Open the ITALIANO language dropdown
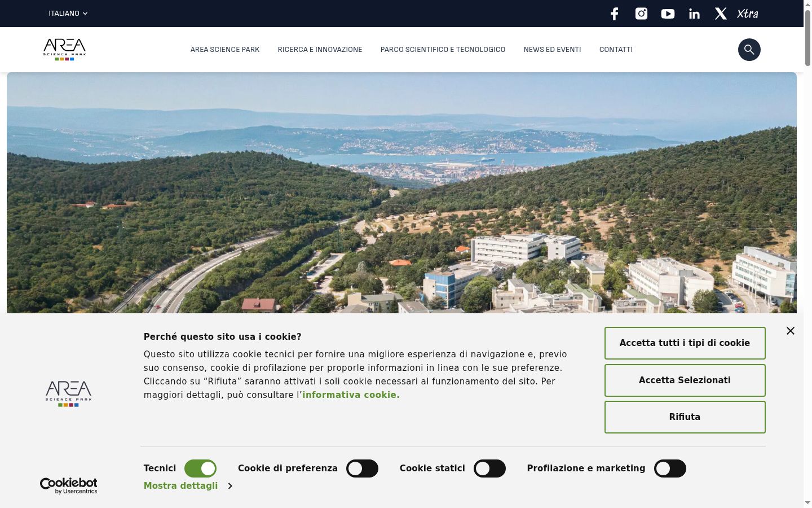 click(68, 14)
